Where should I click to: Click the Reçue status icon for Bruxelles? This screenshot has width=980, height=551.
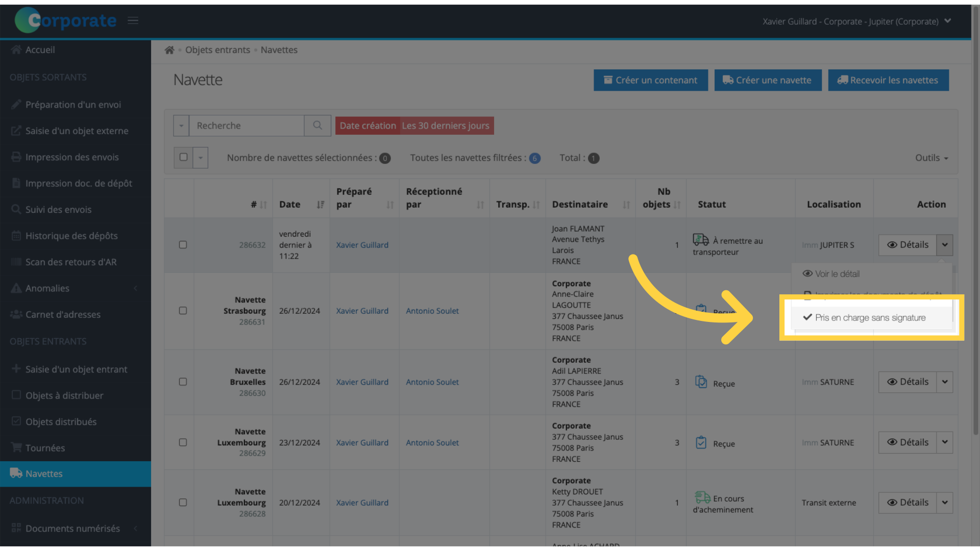[701, 382]
